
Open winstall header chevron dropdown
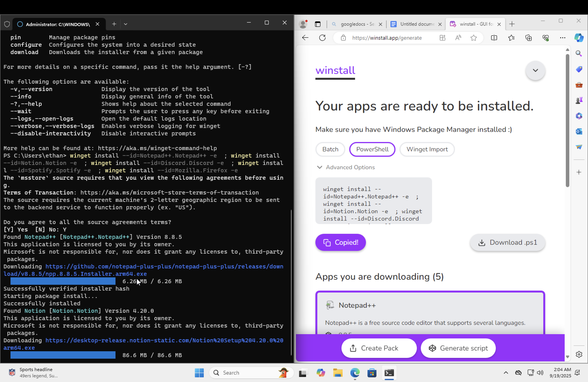pos(535,70)
